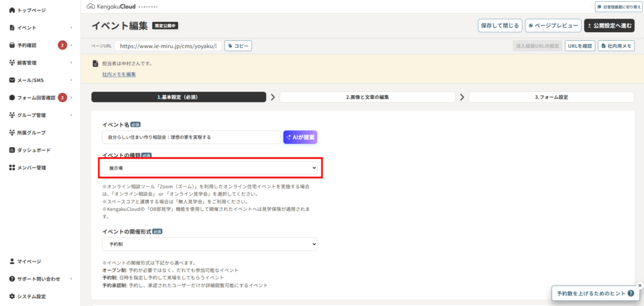Open the イベントの種類 dropdown showing 展示場
Image resolution: width=644 pixels, height=306 pixels.
pyautogui.click(x=209, y=168)
